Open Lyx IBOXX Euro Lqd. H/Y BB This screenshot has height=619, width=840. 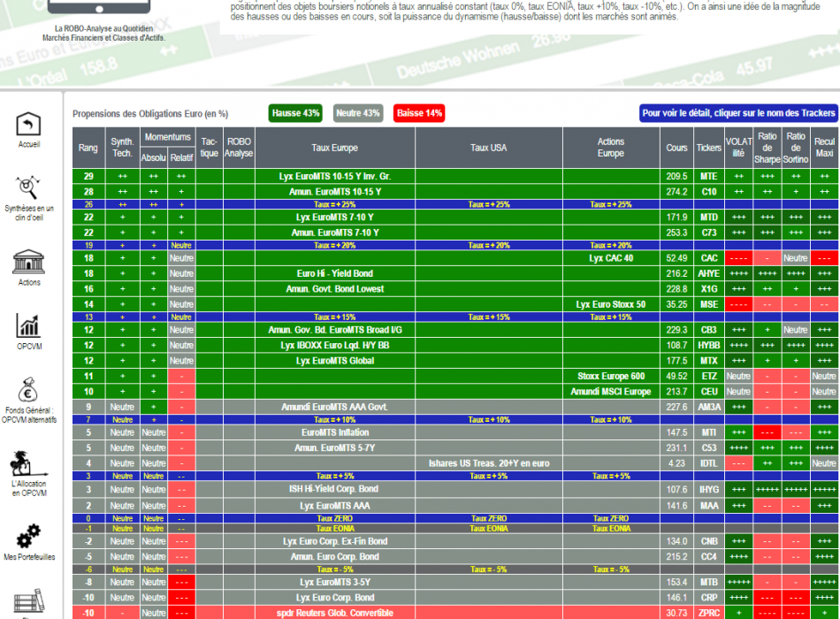pos(335,345)
